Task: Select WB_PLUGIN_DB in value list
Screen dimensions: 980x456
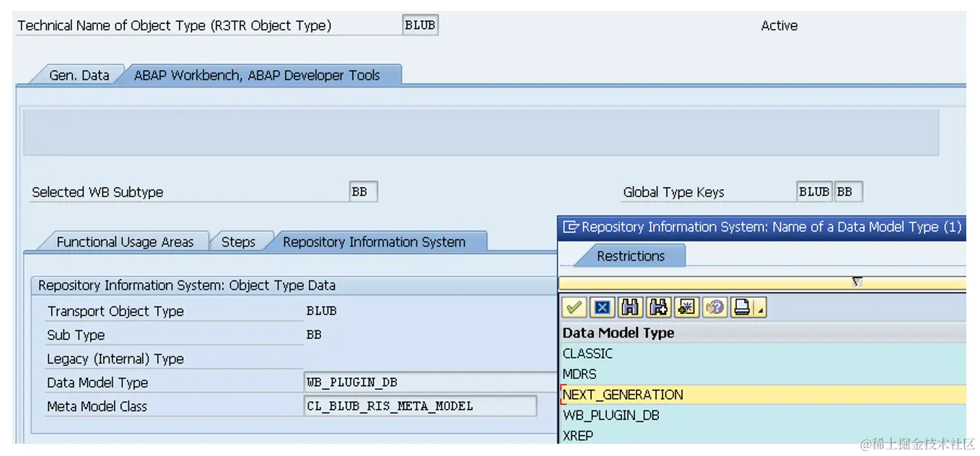Action: point(763,415)
